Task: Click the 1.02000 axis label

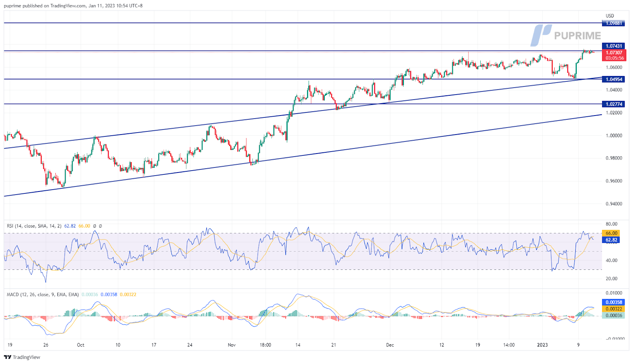Action: 614,113
